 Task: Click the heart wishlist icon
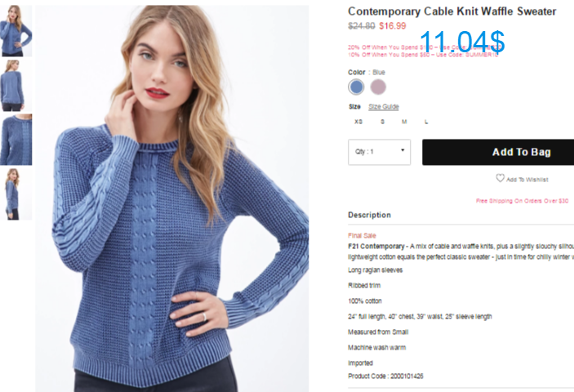coord(500,178)
